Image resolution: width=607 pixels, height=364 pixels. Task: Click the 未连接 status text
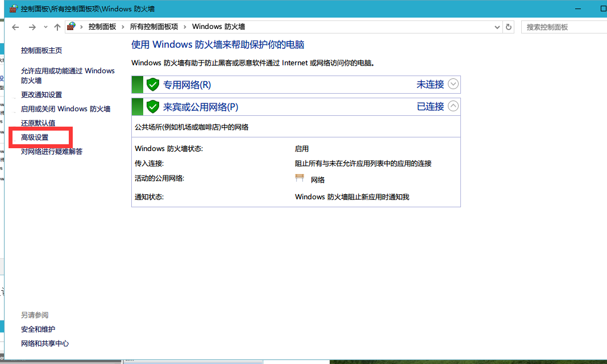[430, 84]
